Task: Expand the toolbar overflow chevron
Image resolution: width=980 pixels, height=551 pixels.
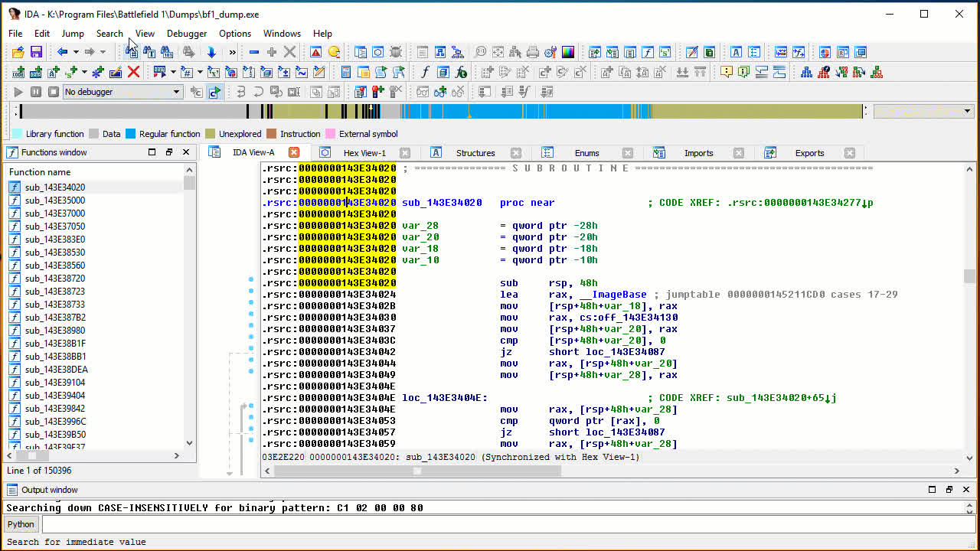Action: pos(232,52)
